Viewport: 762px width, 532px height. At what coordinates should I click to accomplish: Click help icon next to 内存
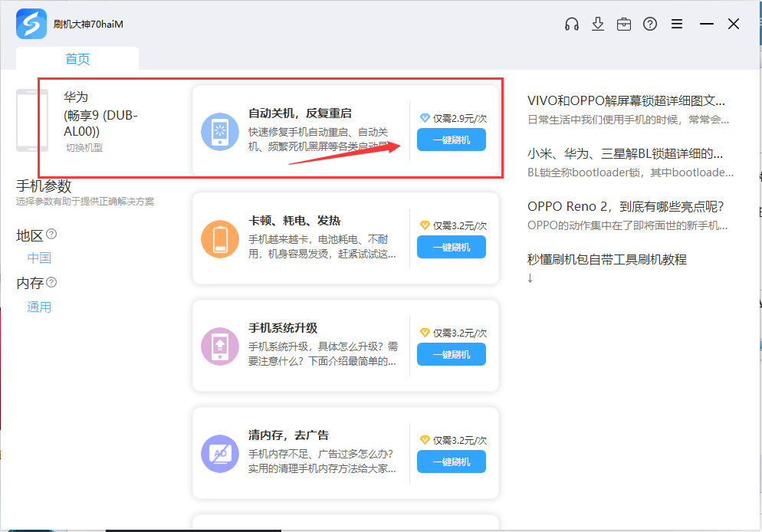pyautogui.click(x=51, y=282)
